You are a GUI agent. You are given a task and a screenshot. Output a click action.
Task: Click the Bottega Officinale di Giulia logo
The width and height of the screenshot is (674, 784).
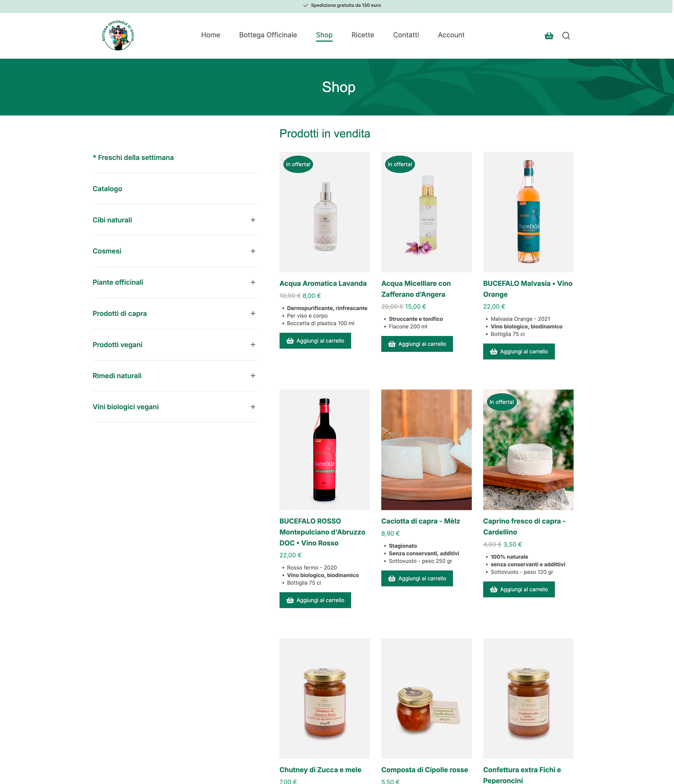tap(118, 35)
